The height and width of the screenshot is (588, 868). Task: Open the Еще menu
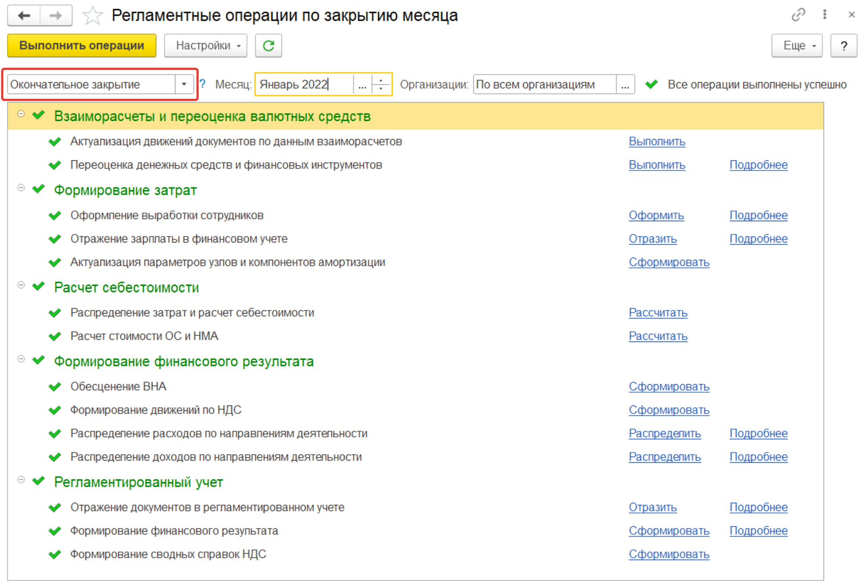coord(797,46)
